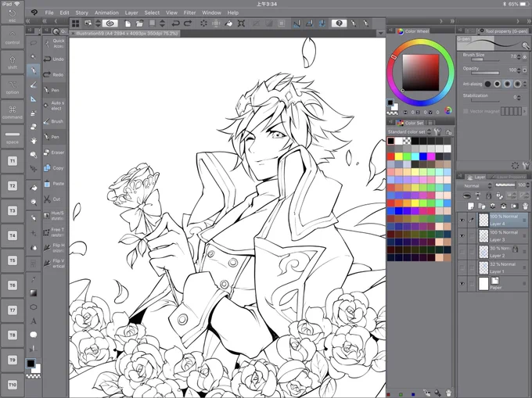This screenshot has width=532, height=398.
Task: Select the Figure ellipse tool
Action: [33, 307]
